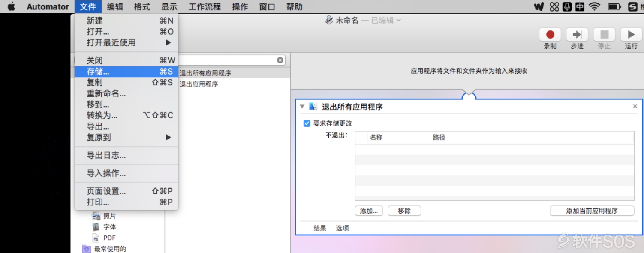Clear the search field with the x icon
This screenshot has height=253, width=644.
point(280,60)
